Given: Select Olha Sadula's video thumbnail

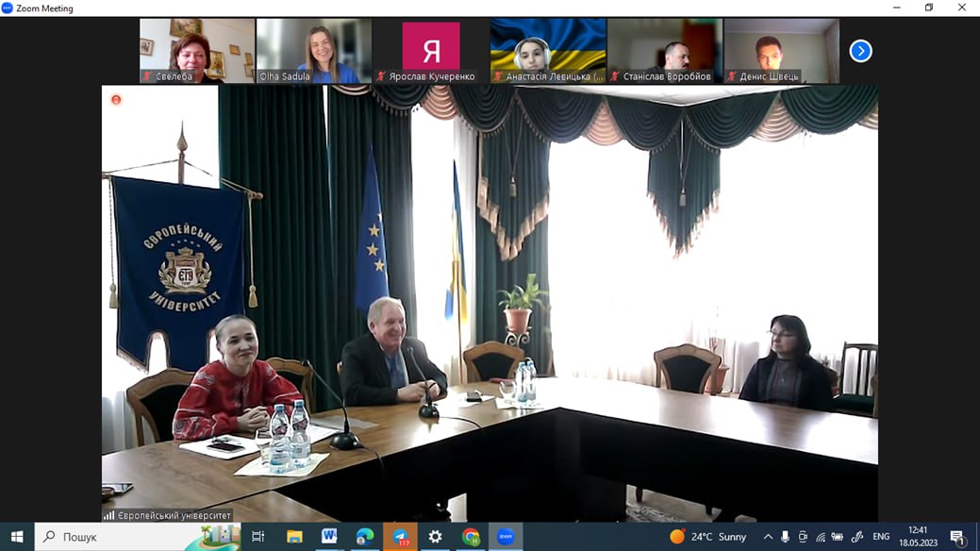Looking at the screenshot, I should [x=314, y=51].
